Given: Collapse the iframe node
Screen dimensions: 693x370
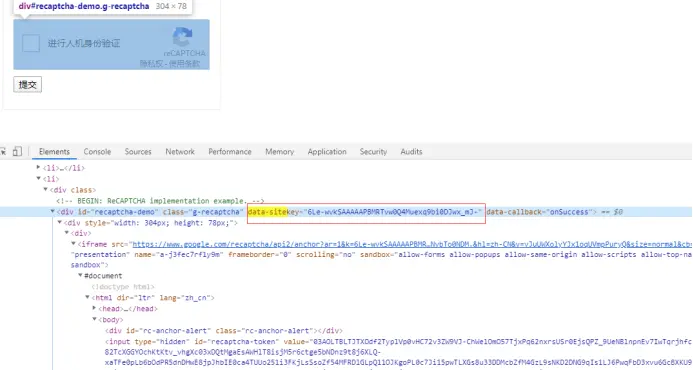Looking at the screenshot, I should (74, 244).
